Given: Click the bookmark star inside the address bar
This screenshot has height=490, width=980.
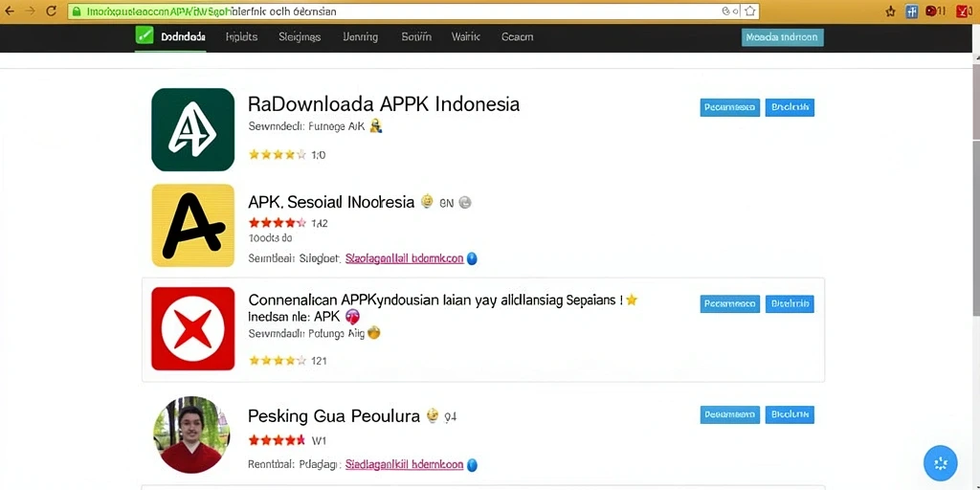Looking at the screenshot, I should (x=750, y=11).
